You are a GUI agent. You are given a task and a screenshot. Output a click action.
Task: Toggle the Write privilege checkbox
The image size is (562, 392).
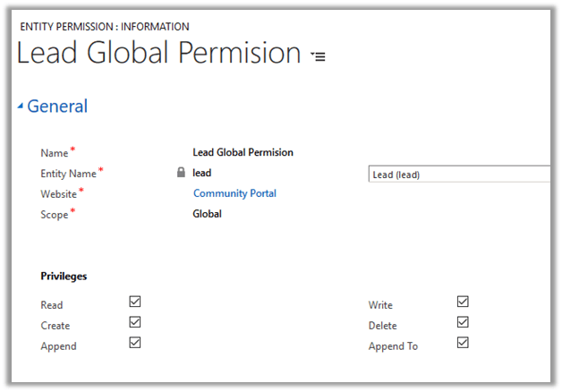[x=463, y=303]
